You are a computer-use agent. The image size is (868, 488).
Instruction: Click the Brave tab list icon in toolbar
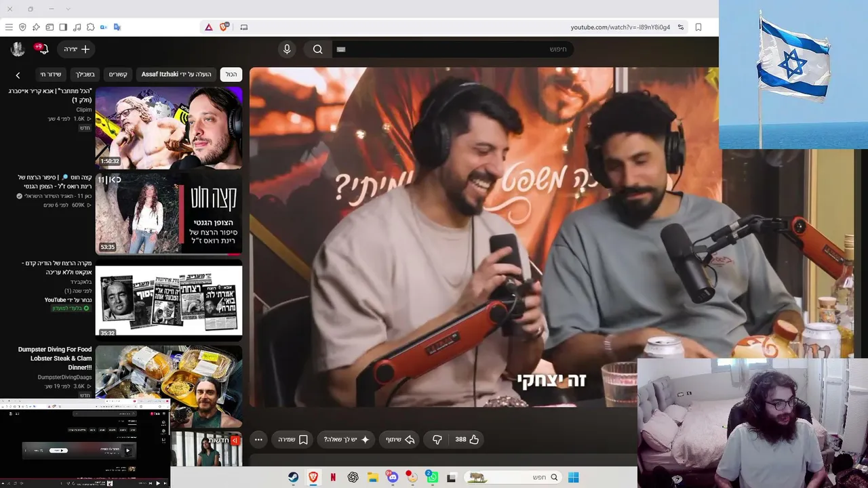point(50,27)
